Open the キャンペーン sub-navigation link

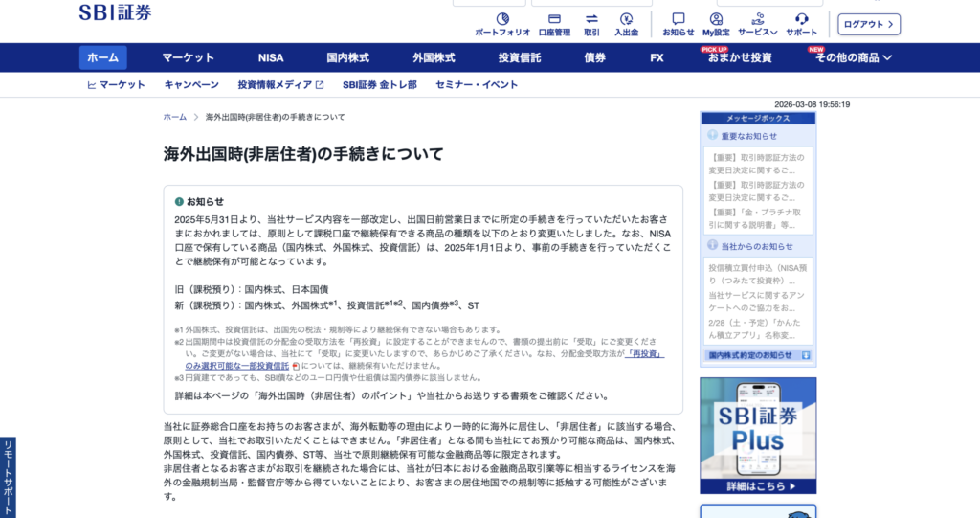click(x=191, y=84)
